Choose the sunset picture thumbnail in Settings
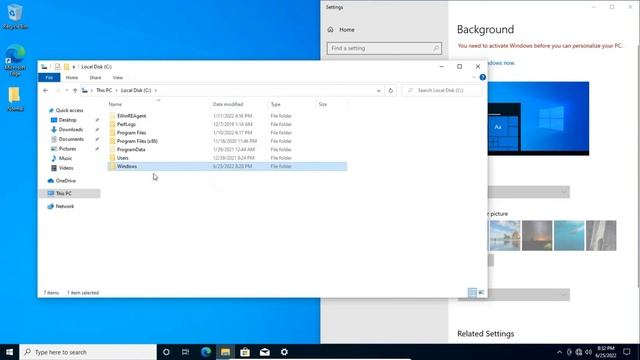640x360 pixels. pyautogui.click(x=537, y=236)
